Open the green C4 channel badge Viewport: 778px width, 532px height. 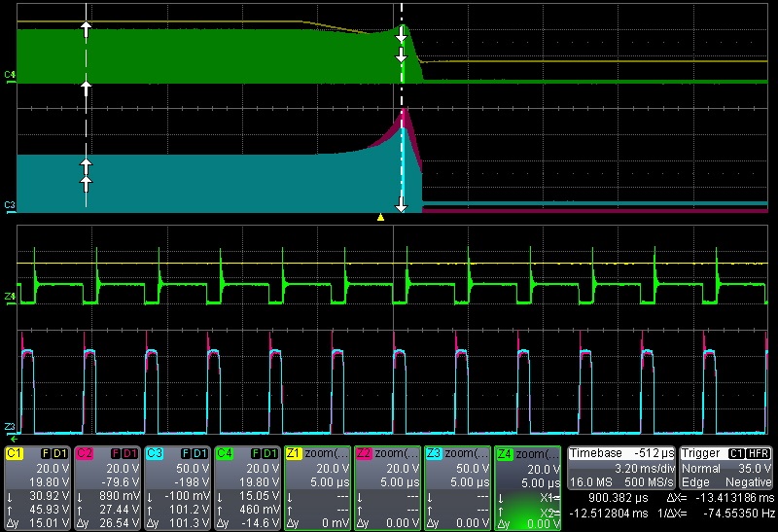pos(225,453)
